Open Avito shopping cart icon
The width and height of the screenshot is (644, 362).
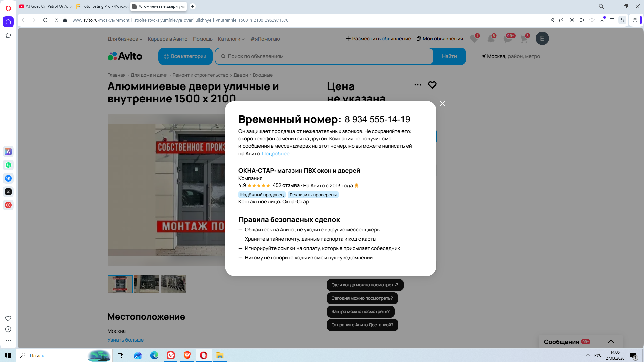pos(524,39)
